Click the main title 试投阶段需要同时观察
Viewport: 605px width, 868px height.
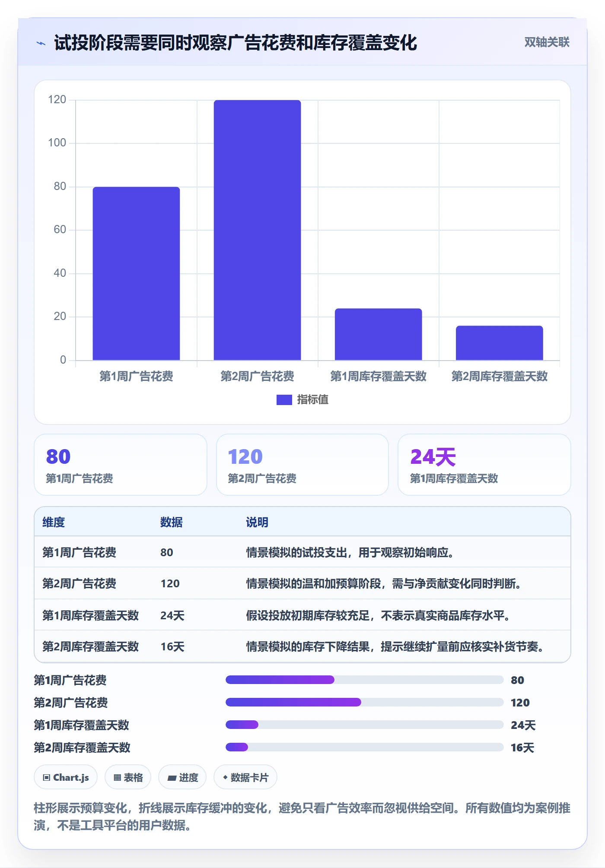coord(236,43)
